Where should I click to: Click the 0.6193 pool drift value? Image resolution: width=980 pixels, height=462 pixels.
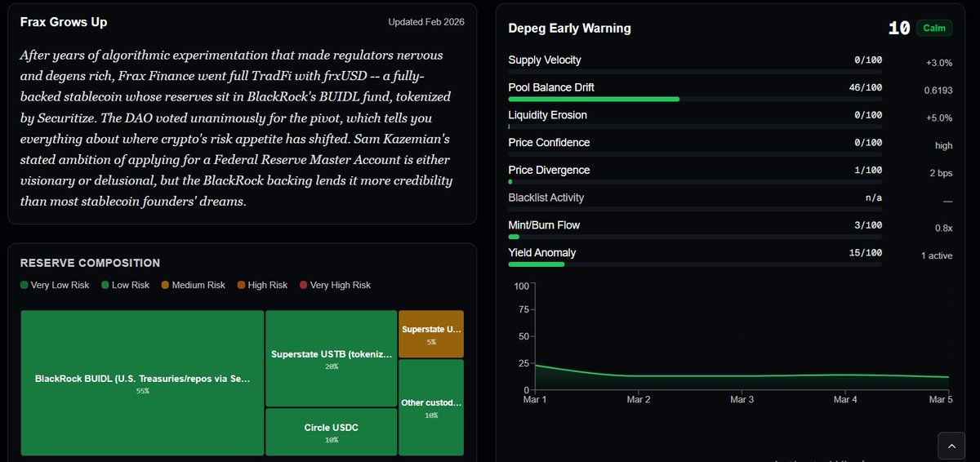click(x=939, y=91)
